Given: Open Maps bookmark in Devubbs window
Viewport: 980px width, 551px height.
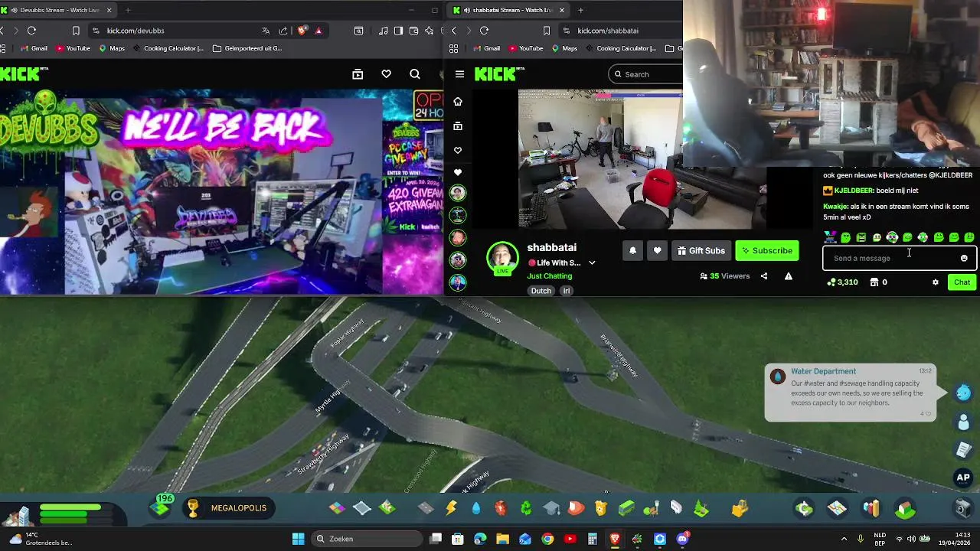Looking at the screenshot, I should tap(112, 48).
